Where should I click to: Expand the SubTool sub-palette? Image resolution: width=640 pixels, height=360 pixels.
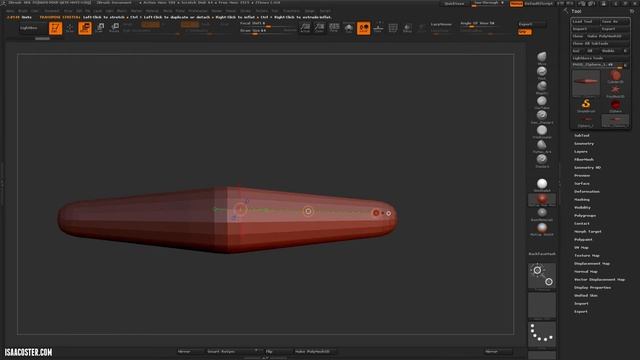[x=582, y=136]
